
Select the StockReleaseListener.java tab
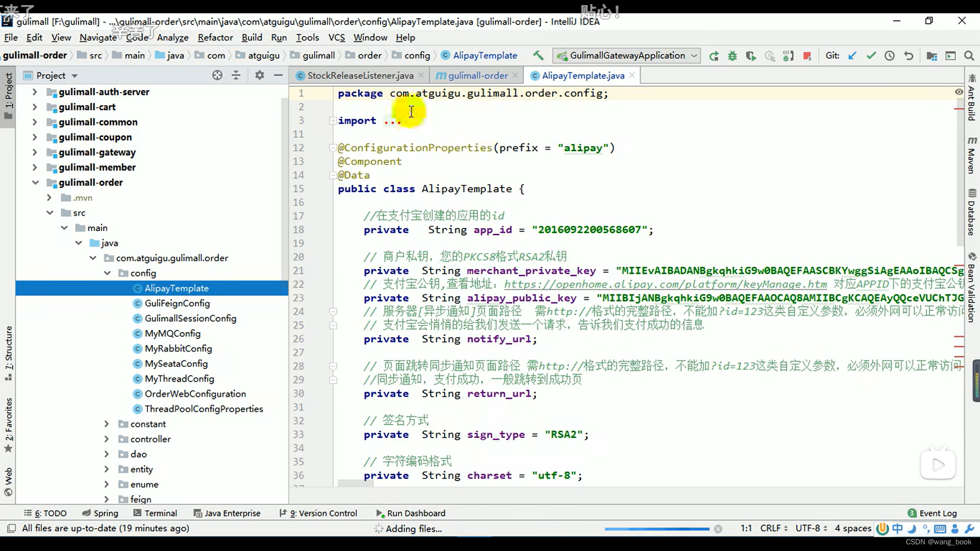pyautogui.click(x=360, y=76)
